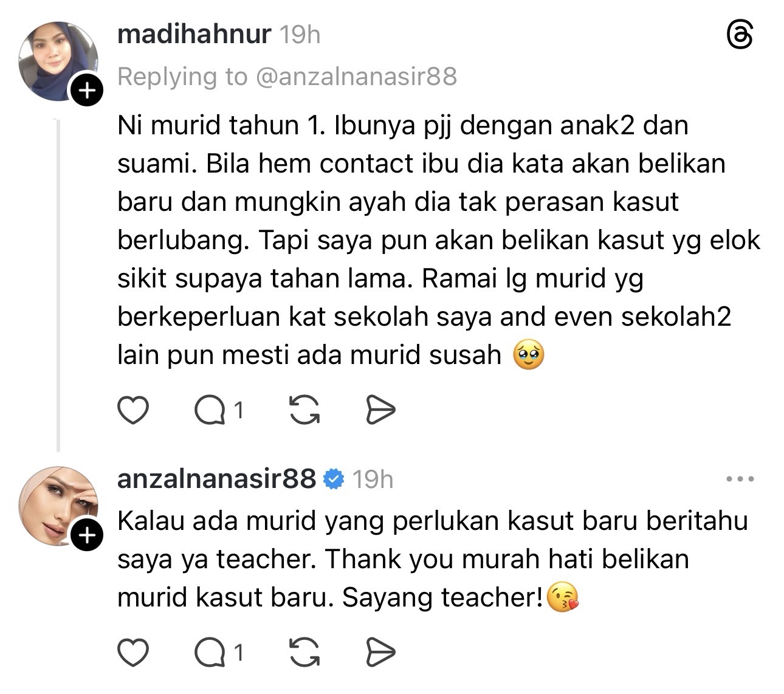View anzalnanasir88's profile picture
The height and width of the screenshot is (694, 784).
pos(58,506)
